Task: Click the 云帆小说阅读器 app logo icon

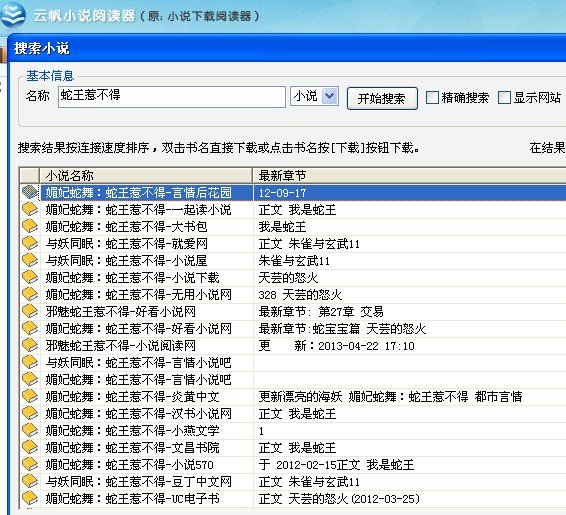Action: 13,15
